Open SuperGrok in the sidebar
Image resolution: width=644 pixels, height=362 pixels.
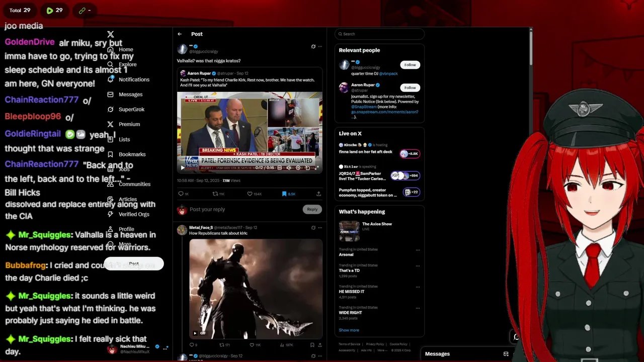click(x=126, y=109)
